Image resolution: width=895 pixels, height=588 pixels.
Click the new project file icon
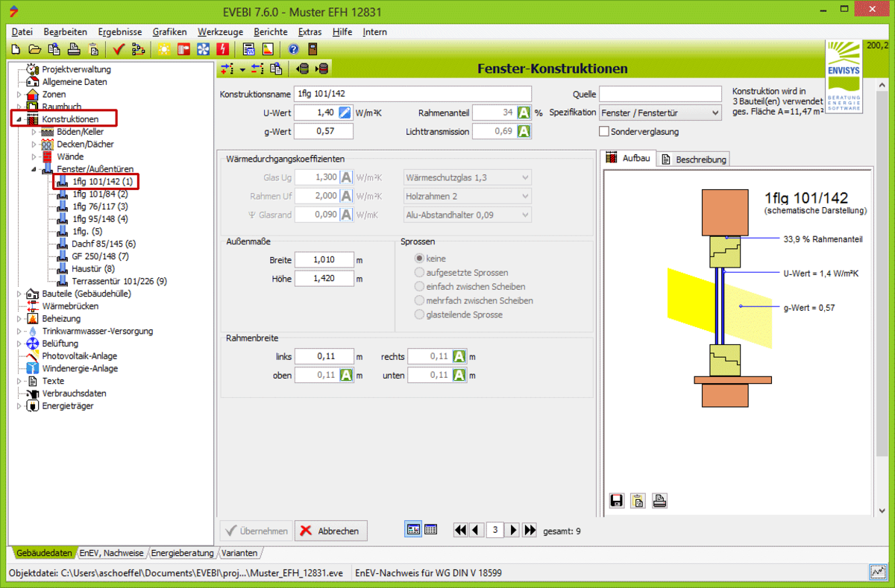tap(17, 50)
